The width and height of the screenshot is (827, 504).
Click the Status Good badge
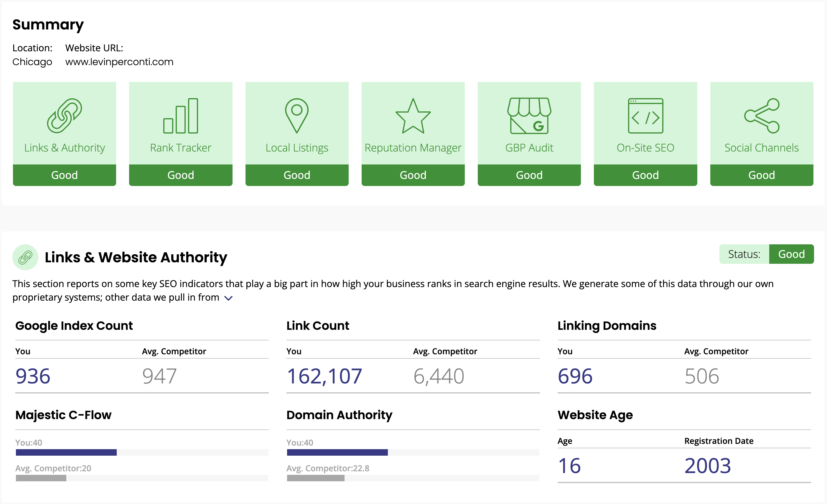point(791,254)
